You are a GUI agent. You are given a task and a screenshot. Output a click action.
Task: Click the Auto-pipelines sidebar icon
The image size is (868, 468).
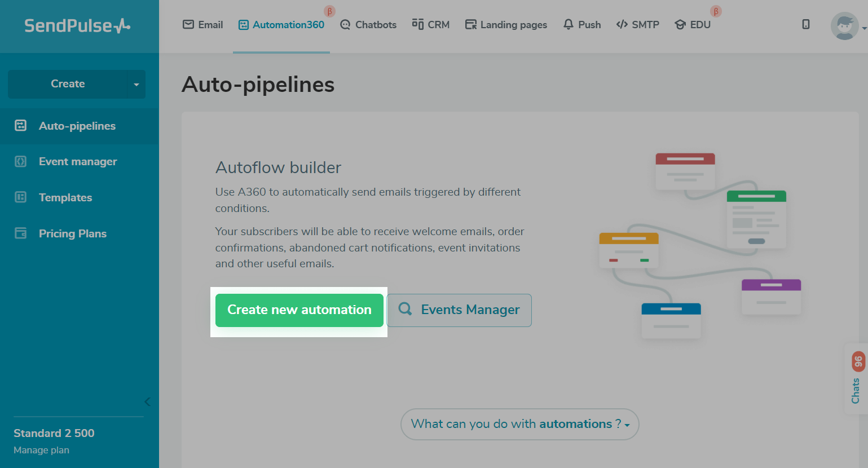21,126
